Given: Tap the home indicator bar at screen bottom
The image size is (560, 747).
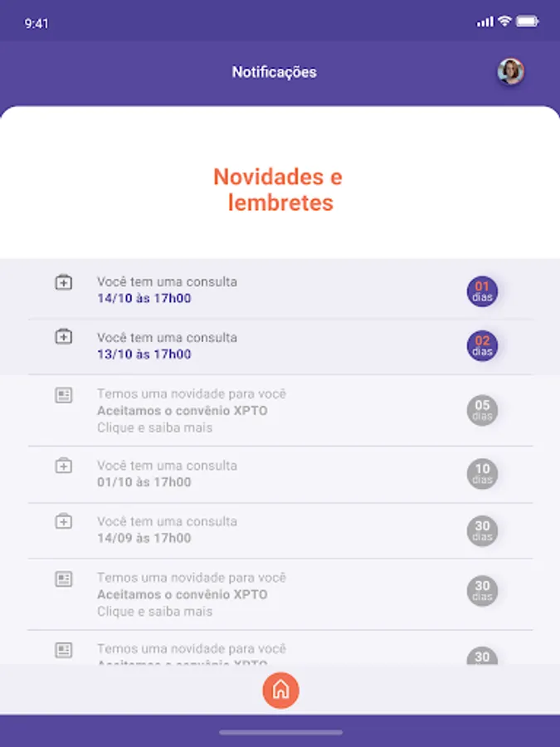Looking at the screenshot, I should coord(280,734).
